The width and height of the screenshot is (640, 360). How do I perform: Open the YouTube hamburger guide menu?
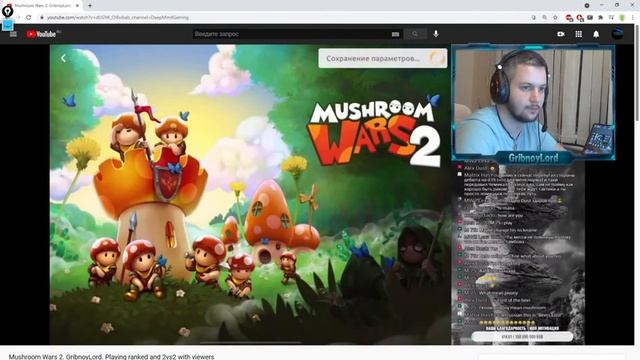click(13, 34)
